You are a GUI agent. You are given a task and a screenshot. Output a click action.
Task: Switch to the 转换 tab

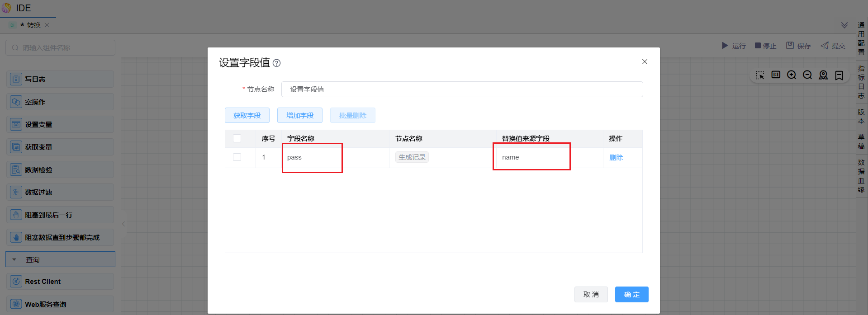tap(33, 25)
